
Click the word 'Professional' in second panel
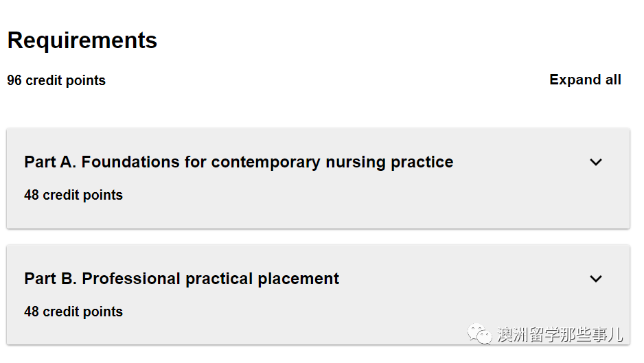pos(131,279)
